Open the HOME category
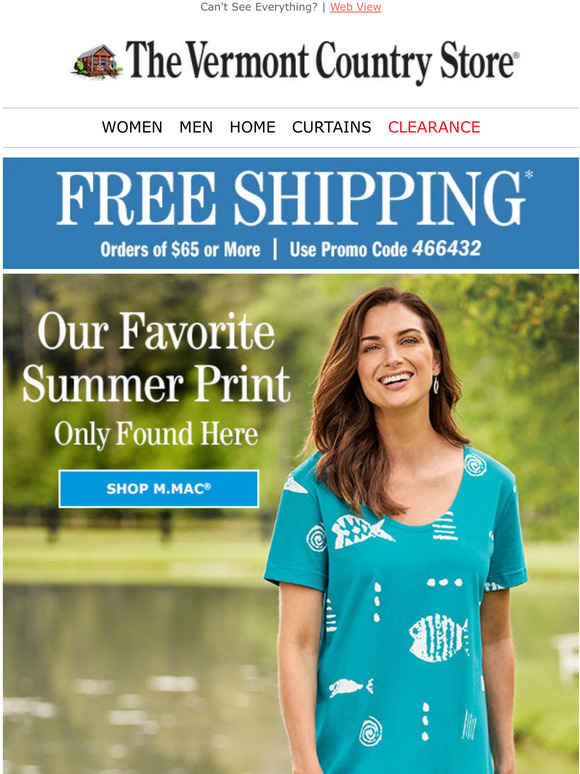This screenshot has height=774, width=580. point(252,127)
